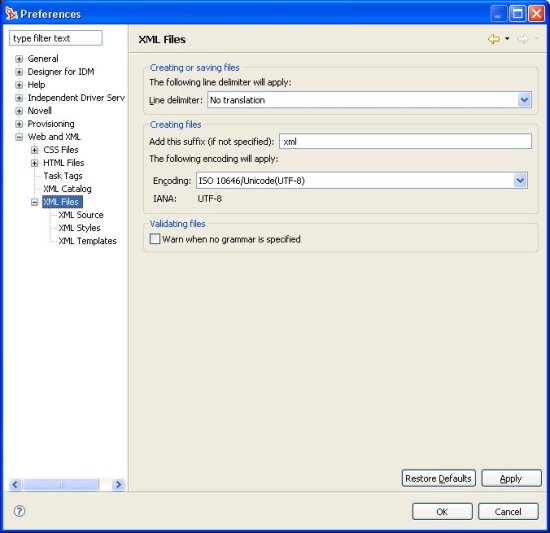550x533 pixels.
Task: Enable Warn when no grammar is specified
Action: pyautogui.click(x=155, y=239)
